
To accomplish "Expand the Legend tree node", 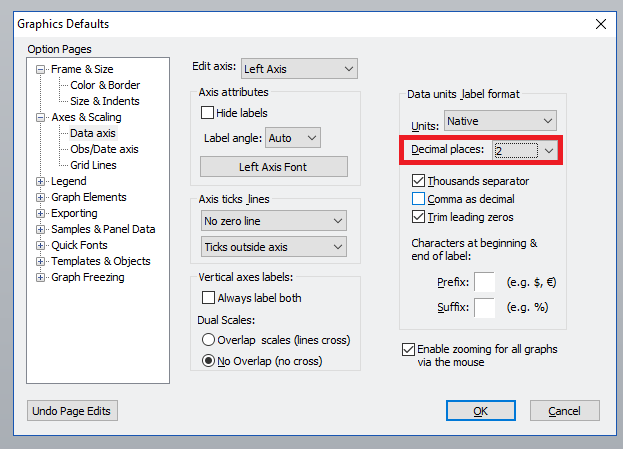I will (x=41, y=182).
